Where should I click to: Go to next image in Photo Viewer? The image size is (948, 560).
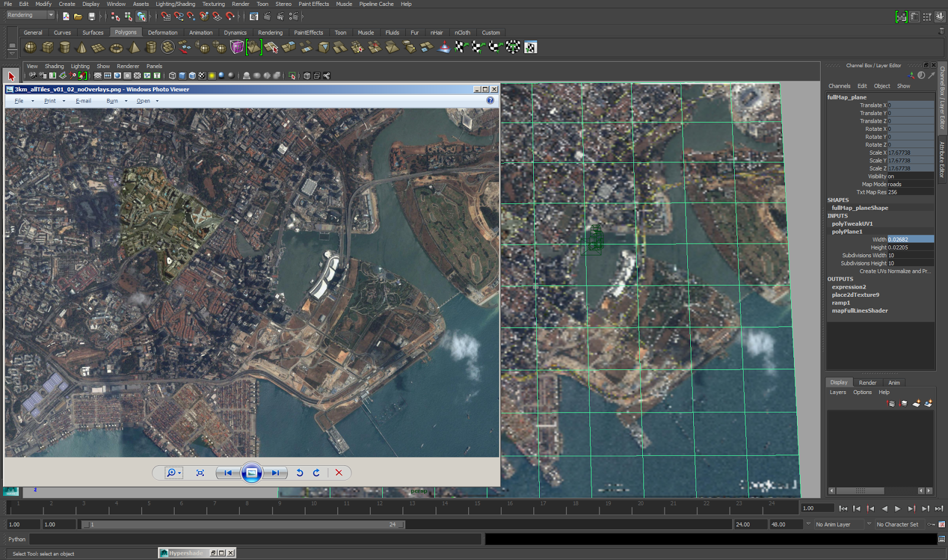275,473
